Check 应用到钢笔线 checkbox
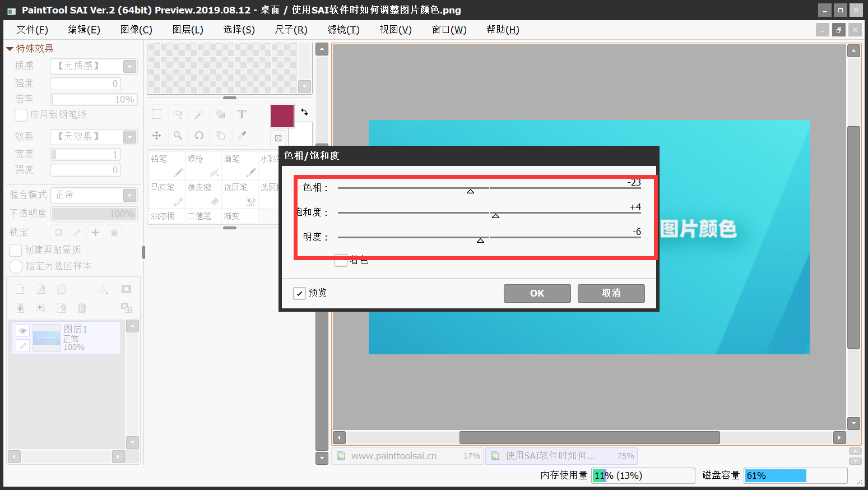Viewport: 868px width, 490px height. pos(21,115)
